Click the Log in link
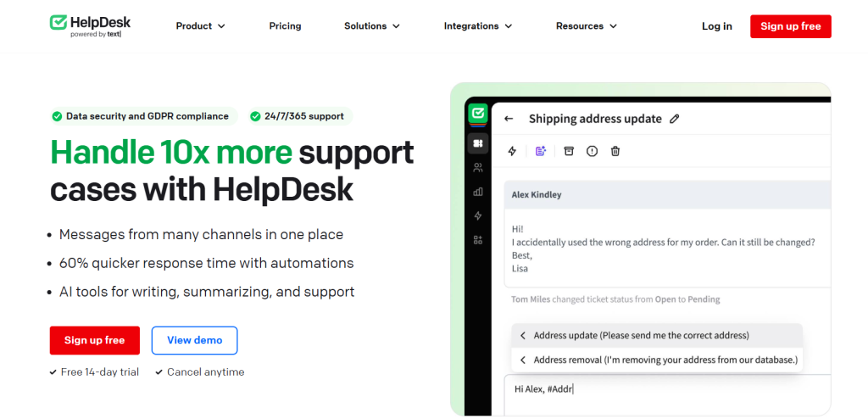 717,26
